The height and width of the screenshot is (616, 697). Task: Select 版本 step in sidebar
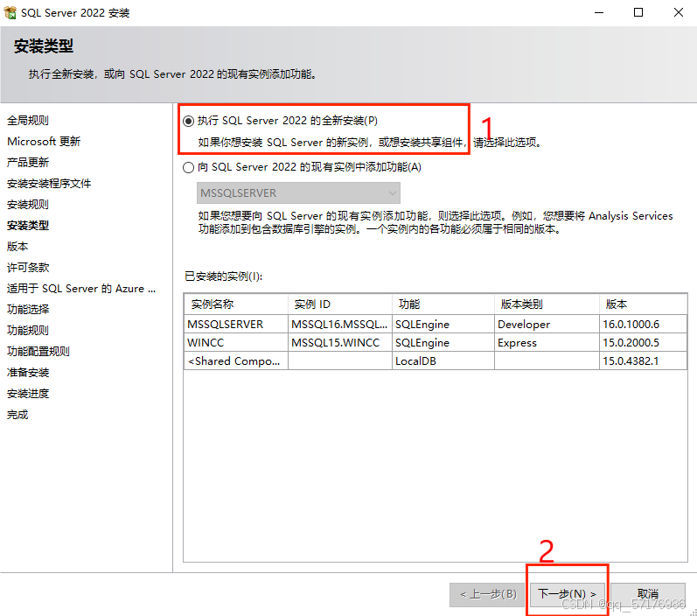point(17,247)
